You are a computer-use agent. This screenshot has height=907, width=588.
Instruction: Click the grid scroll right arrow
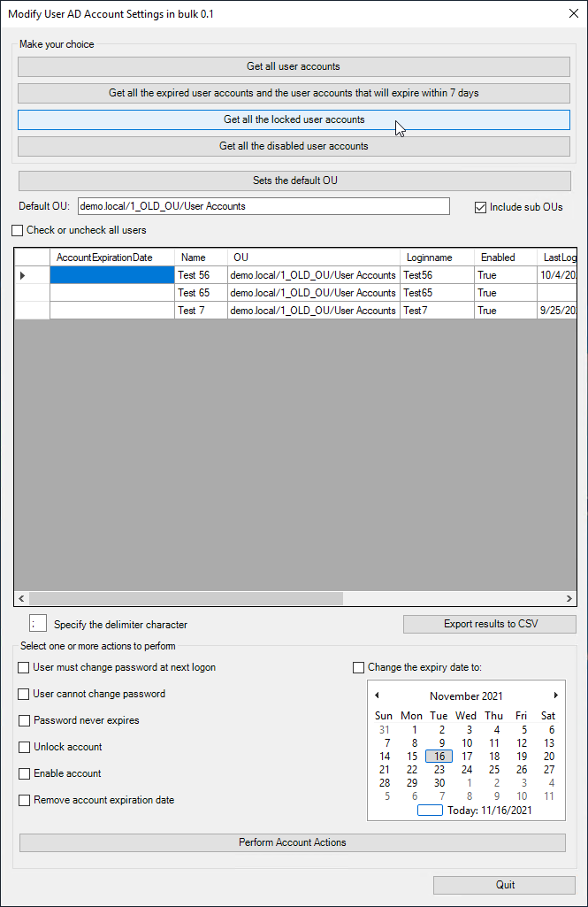pyautogui.click(x=569, y=598)
